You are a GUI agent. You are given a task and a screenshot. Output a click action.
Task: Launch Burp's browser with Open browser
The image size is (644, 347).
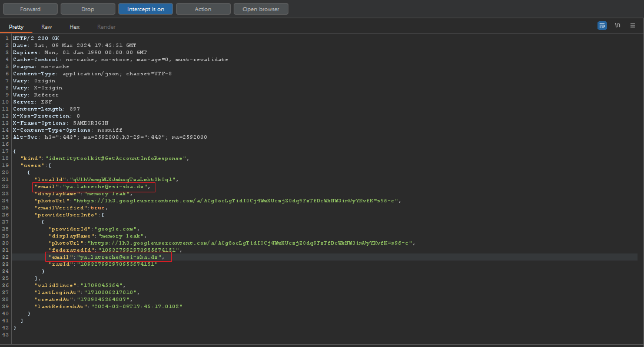261,9
